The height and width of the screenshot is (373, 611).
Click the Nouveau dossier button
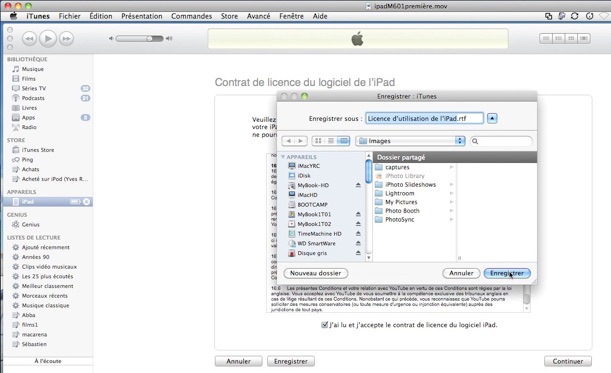[316, 273]
